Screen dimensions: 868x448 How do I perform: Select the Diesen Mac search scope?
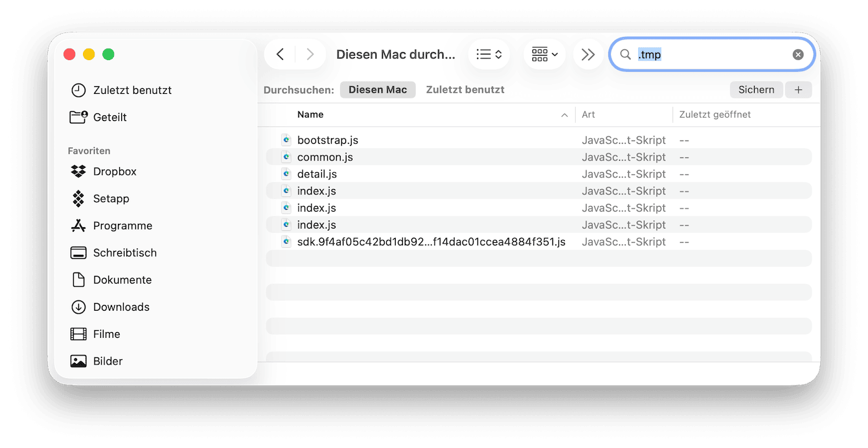pyautogui.click(x=378, y=89)
